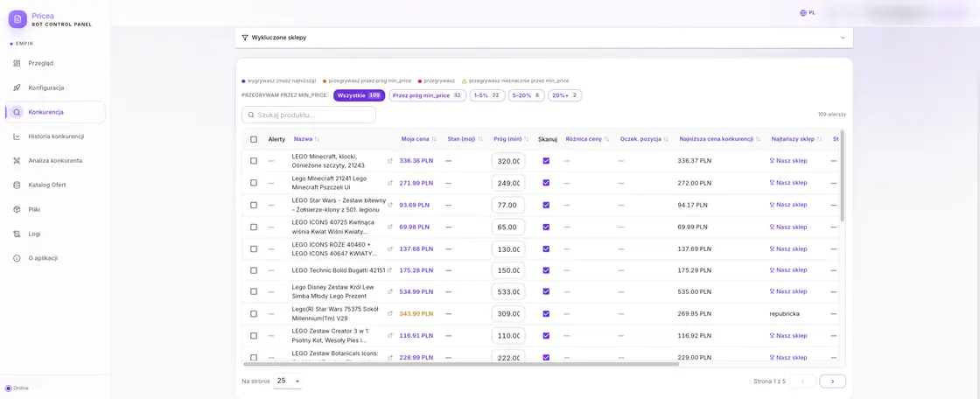Click the O aplikacji info icon

(17, 258)
